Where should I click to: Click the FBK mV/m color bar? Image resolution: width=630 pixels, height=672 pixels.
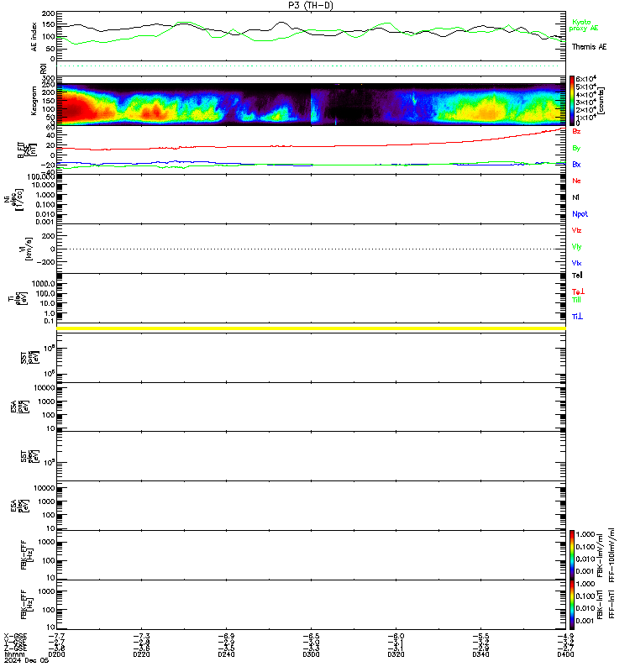[x=572, y=554]
